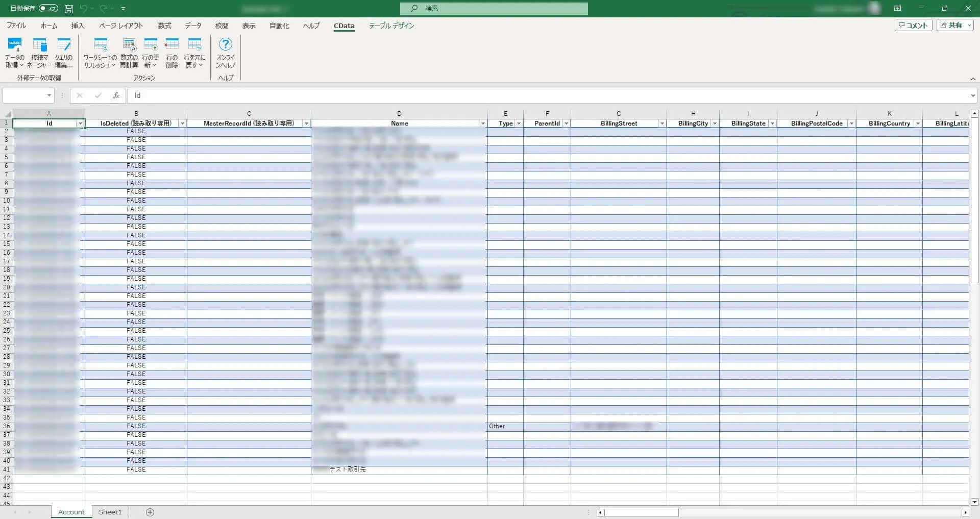The width and height of the screenshot is (980, 519).
Task: Open the Name column filter dropdown
Action: pos(483,123)
